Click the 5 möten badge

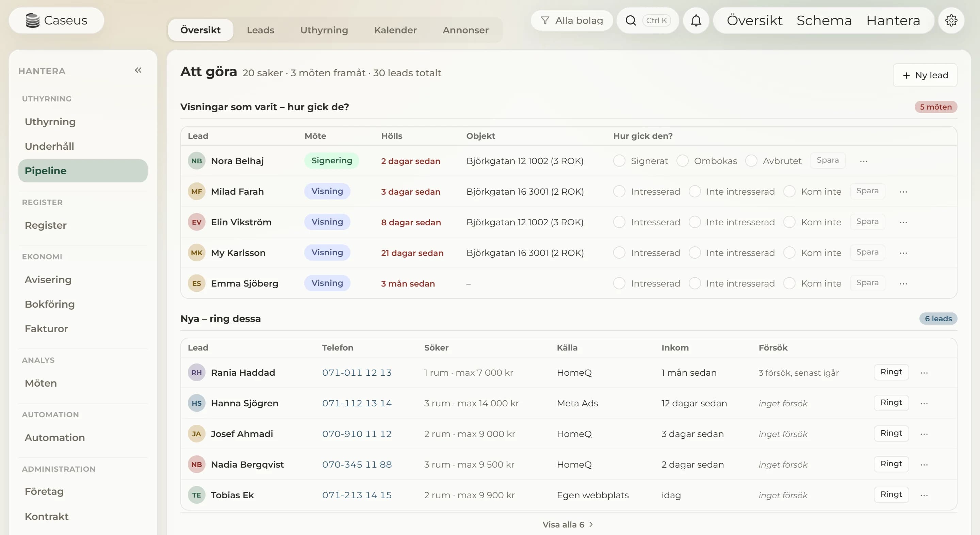click(x=935, y=107)
